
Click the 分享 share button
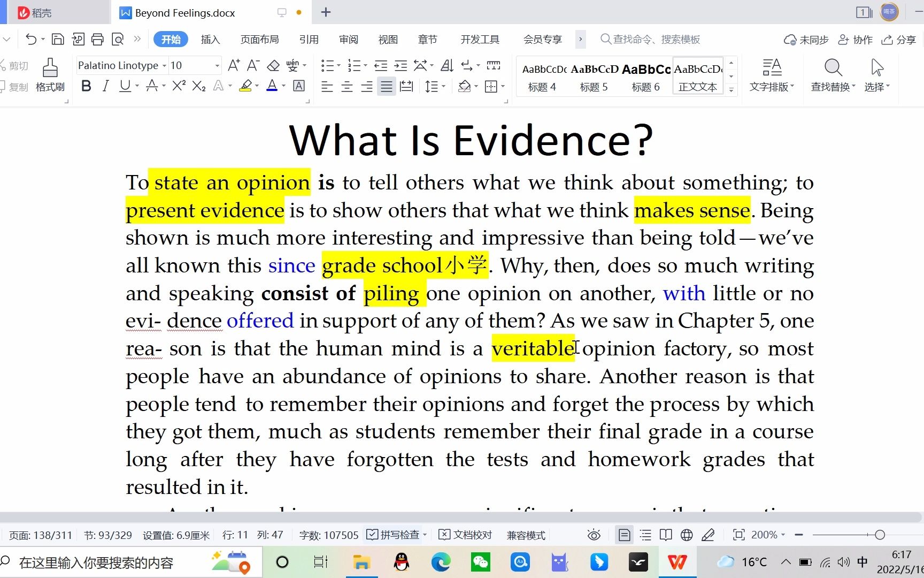pos(905,39)
